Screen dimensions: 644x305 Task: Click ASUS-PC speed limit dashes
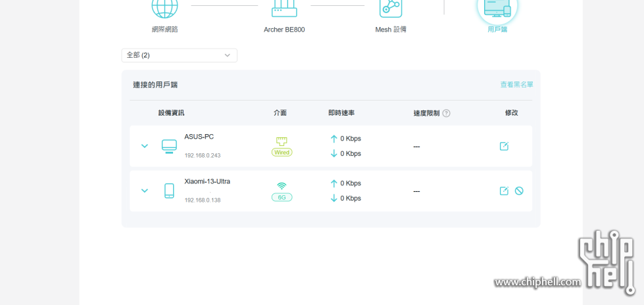tap(416, 147)
